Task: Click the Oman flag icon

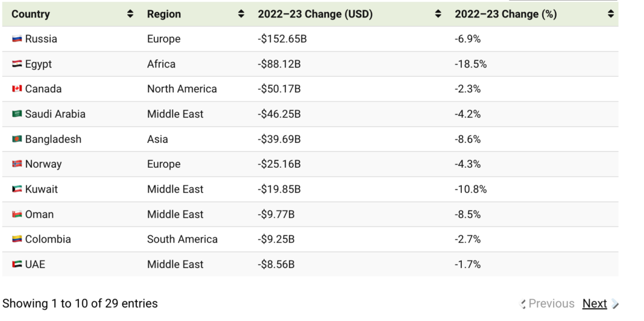Action: pos(17,214)
